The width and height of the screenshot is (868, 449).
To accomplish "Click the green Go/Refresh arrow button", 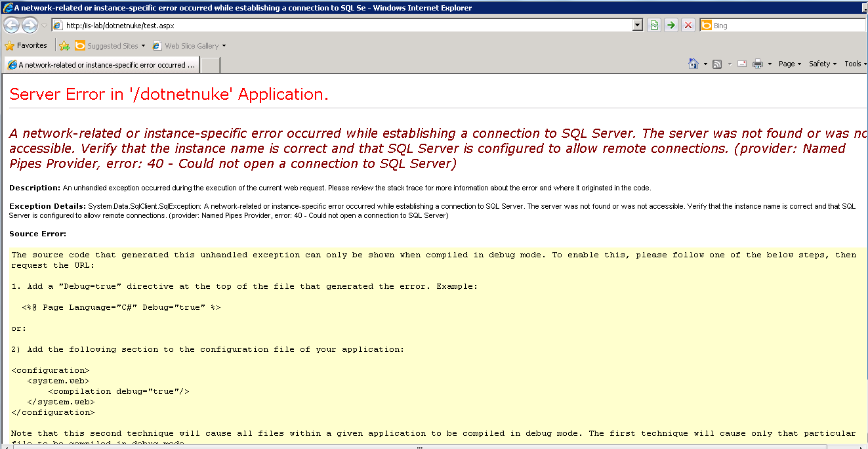I will tap(671, 25).
